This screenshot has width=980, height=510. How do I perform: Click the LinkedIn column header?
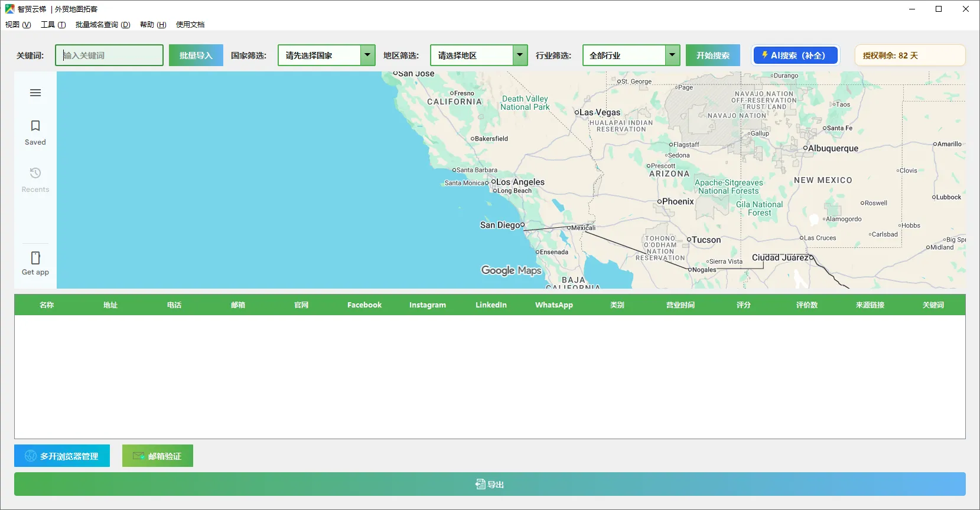491,305
